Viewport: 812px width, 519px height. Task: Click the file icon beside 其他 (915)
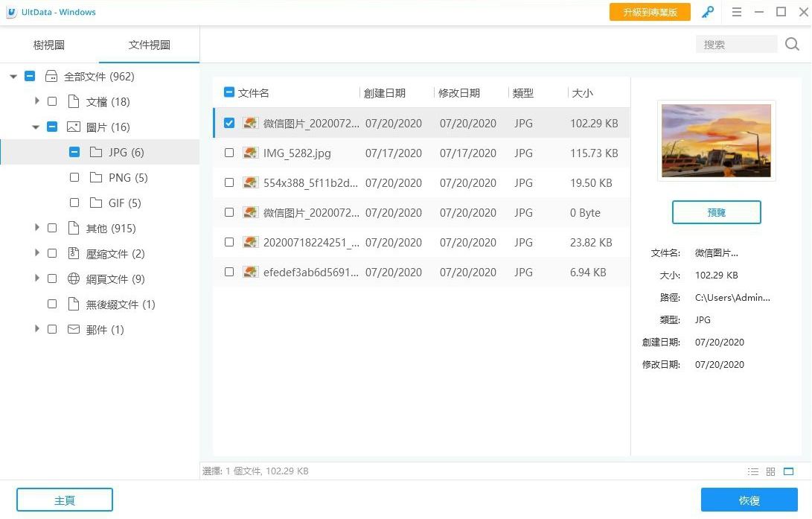coord(74,228)
